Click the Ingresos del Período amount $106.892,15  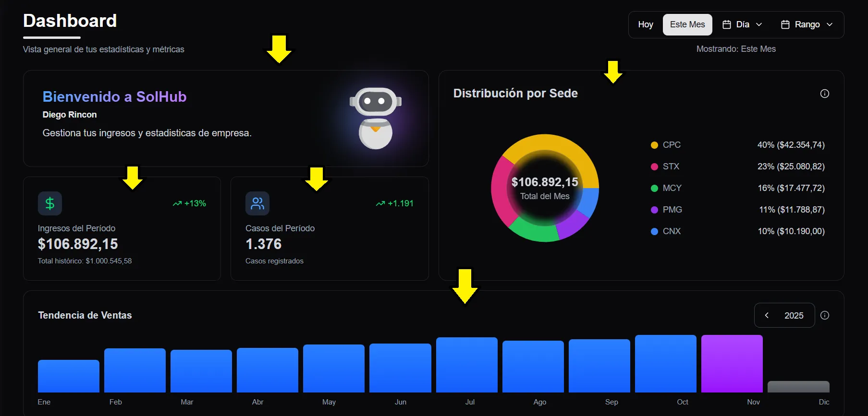click(x=78, y=244)
